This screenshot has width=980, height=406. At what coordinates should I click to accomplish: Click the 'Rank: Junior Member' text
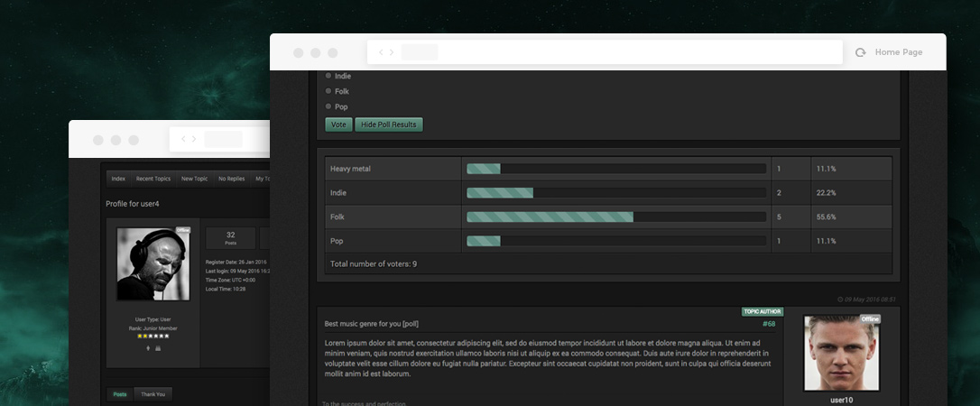coord(153,328)
